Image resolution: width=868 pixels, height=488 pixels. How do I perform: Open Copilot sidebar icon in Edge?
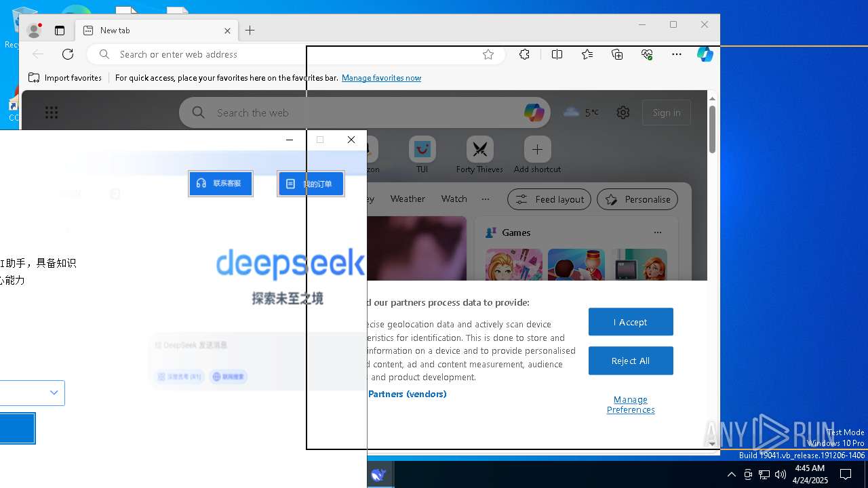(x=705, y=54)
